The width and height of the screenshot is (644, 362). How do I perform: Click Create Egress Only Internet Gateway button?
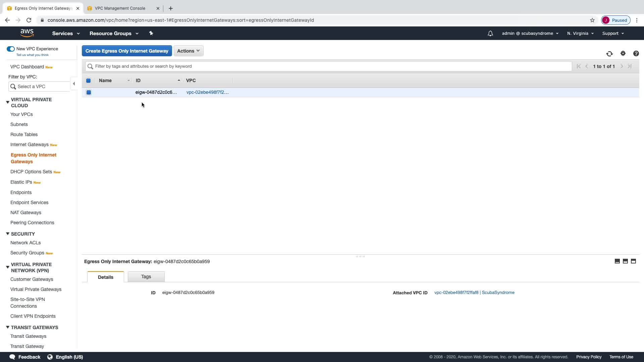[x=127, y=51]
